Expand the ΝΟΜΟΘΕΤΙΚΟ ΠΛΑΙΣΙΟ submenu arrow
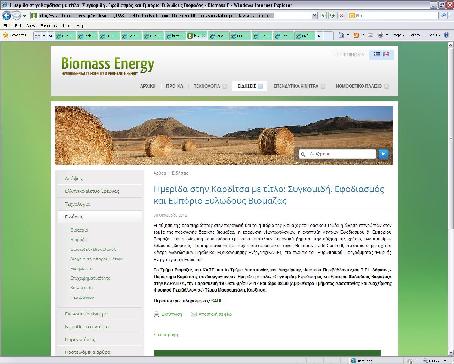 (386, 86)
